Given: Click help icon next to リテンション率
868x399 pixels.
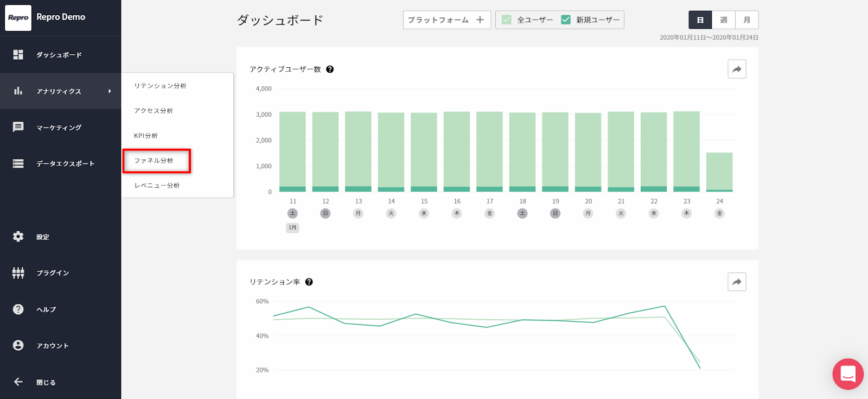Looking at the screenshot, I should [309, 282].
